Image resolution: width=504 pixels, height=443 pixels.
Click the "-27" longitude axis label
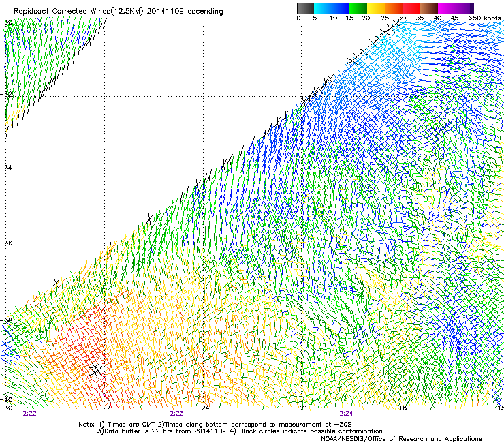coord(105,408)
